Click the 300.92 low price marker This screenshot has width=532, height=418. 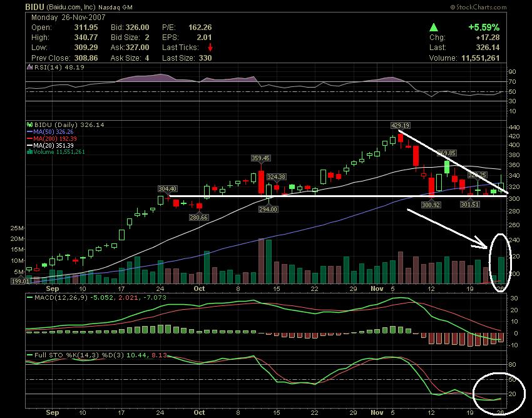coord(431,205)
